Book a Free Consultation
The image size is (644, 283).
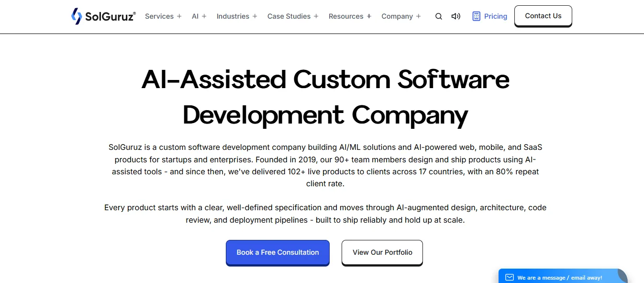pyautogui.click(x=278, y=253)
